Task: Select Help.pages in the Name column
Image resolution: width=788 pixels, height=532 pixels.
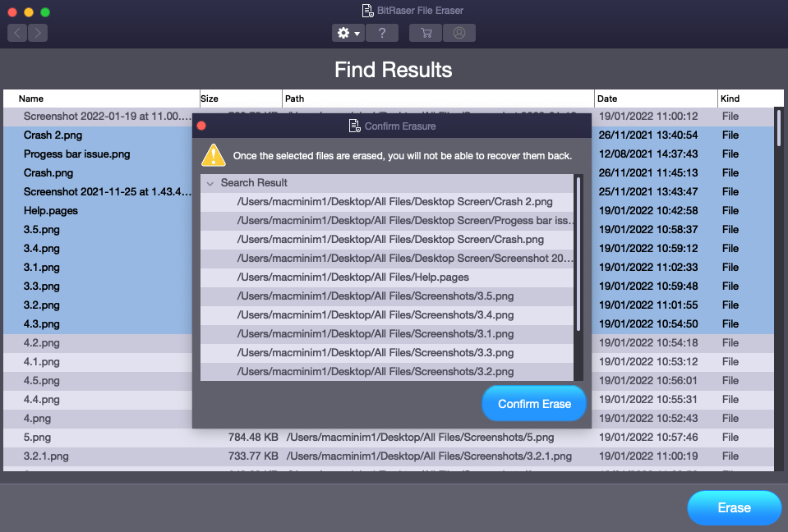Action: coord(51,211)
